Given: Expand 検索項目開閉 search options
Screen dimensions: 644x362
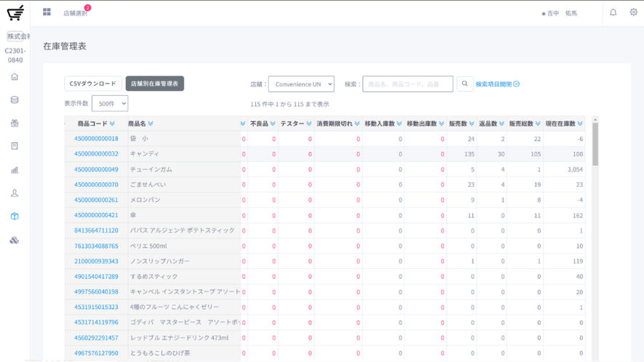Looking at the screenshot, I should (498, 84).
